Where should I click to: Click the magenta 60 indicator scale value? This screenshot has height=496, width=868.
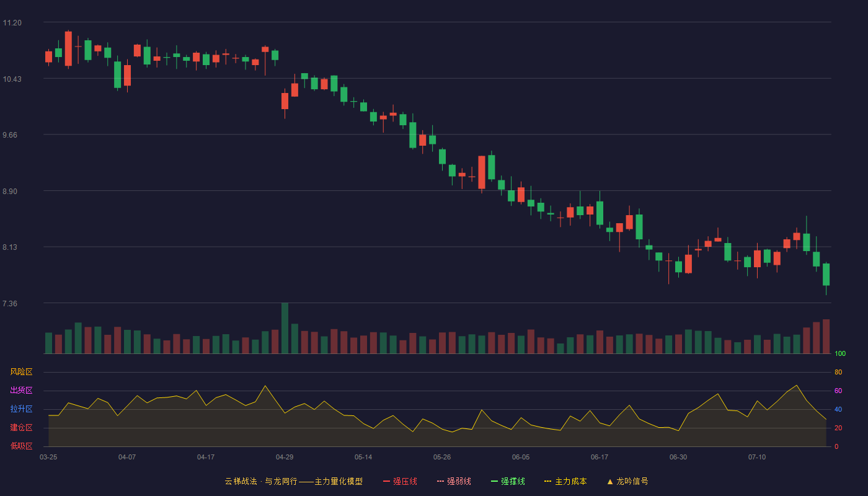tap(838, 391)
